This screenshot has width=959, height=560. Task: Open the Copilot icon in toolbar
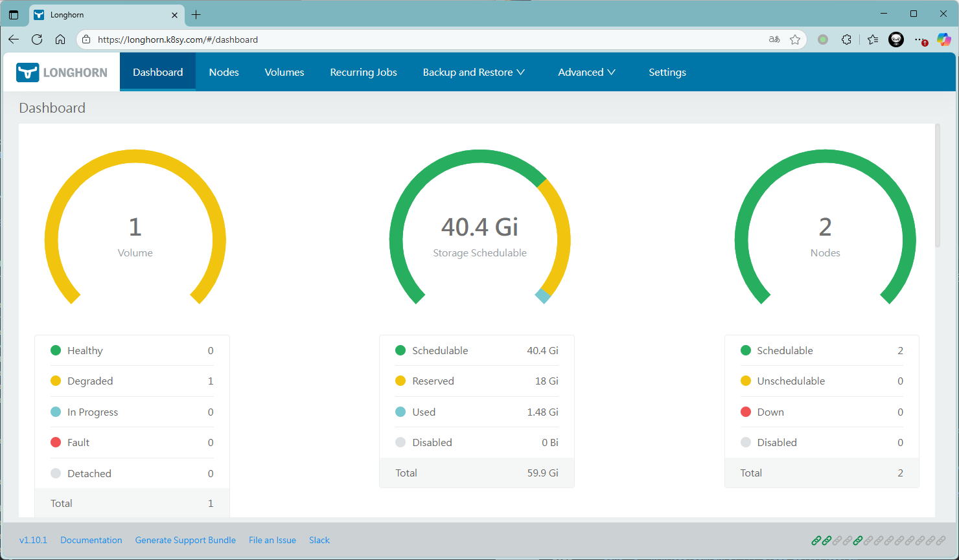pyautogui.click(x=943, y=39)
